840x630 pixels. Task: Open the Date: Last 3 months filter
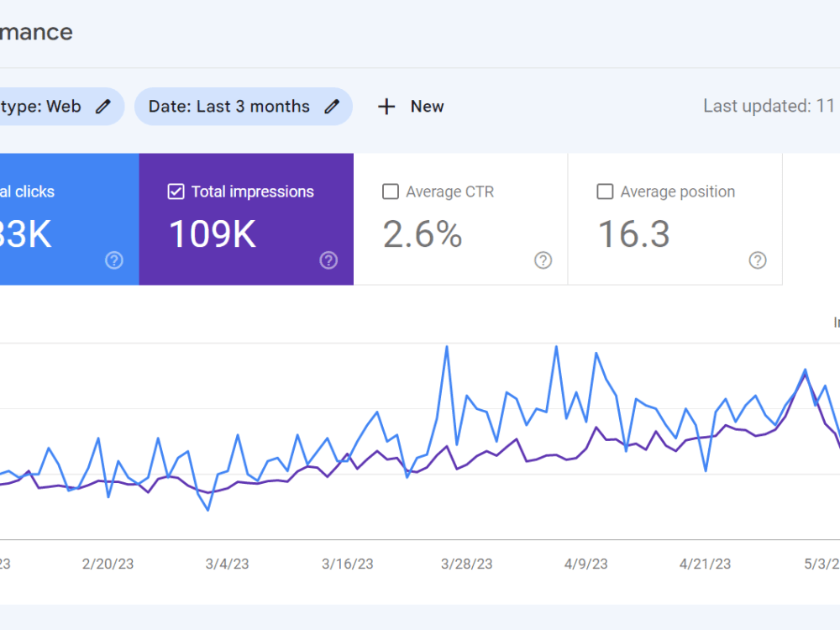244,107
